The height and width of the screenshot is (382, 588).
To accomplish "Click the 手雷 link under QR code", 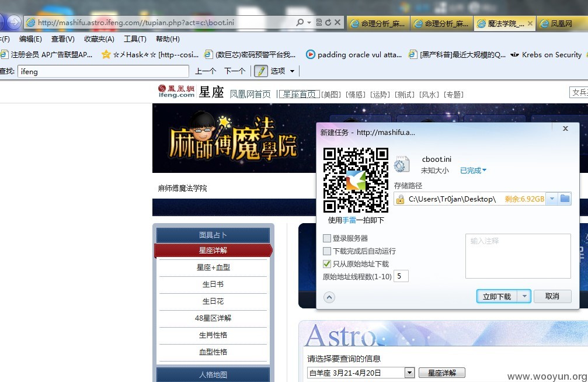I will click(x=349, y=220).
